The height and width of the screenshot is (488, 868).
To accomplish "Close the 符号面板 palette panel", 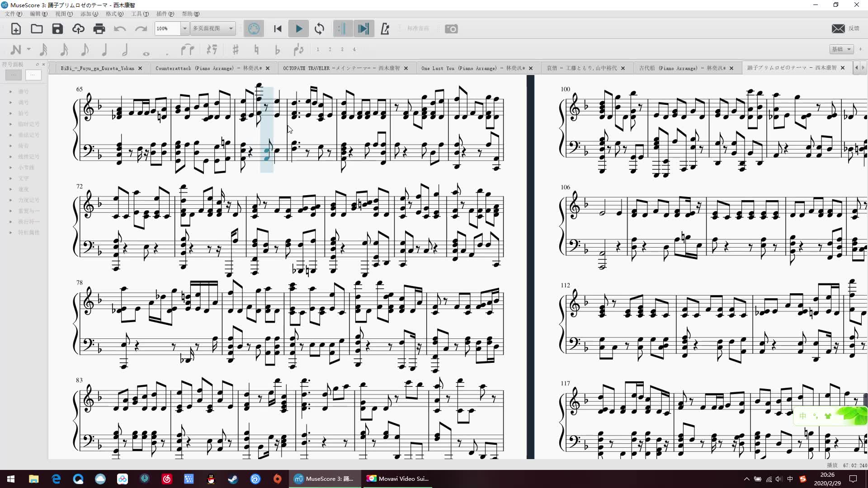I will pos(44,64).
